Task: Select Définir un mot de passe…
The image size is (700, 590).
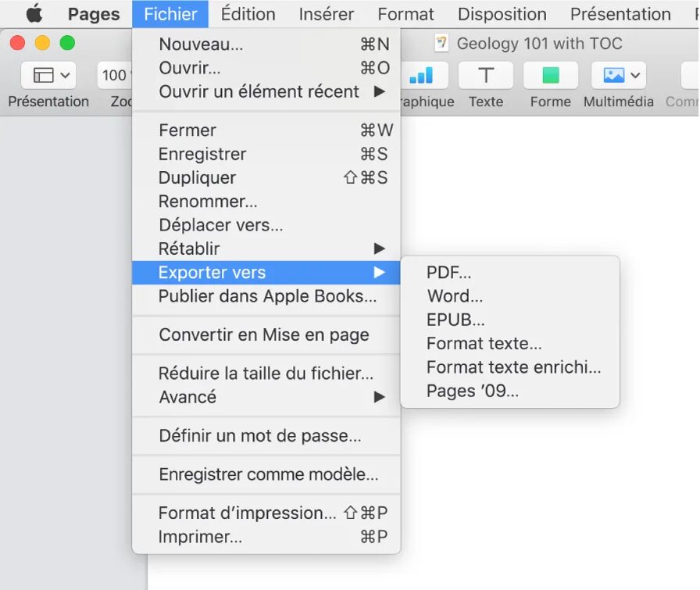Action: point(259,435)
